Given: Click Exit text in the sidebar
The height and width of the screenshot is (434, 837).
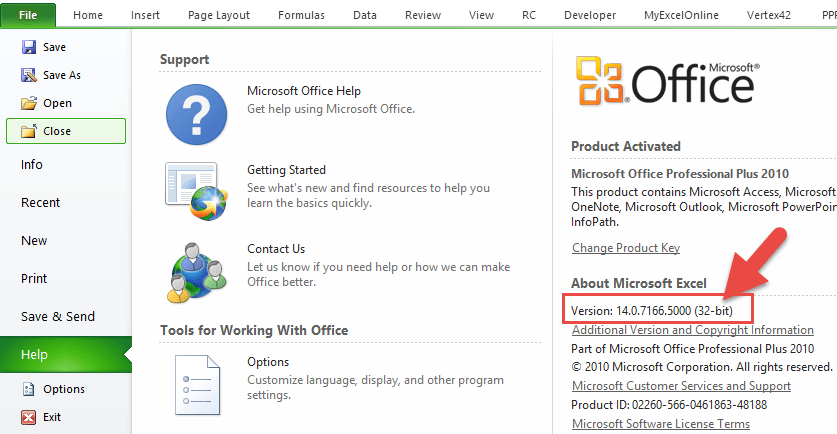Looking at the screenshot, I should [52, 417].
